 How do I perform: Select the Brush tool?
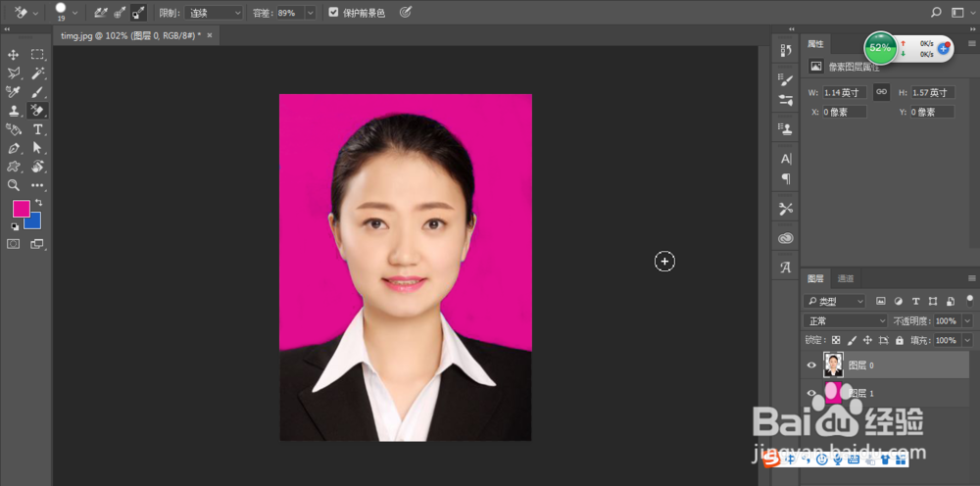(37, 92)
